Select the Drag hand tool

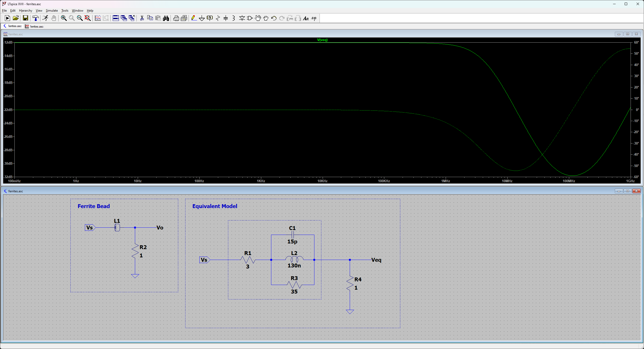(266, 18)
